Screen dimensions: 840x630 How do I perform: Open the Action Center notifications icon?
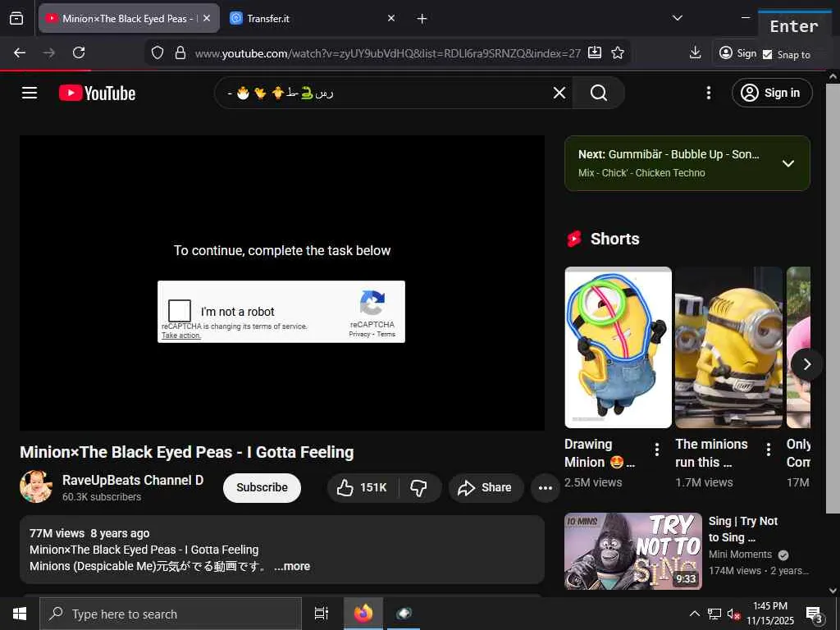(x=814, y=614)
